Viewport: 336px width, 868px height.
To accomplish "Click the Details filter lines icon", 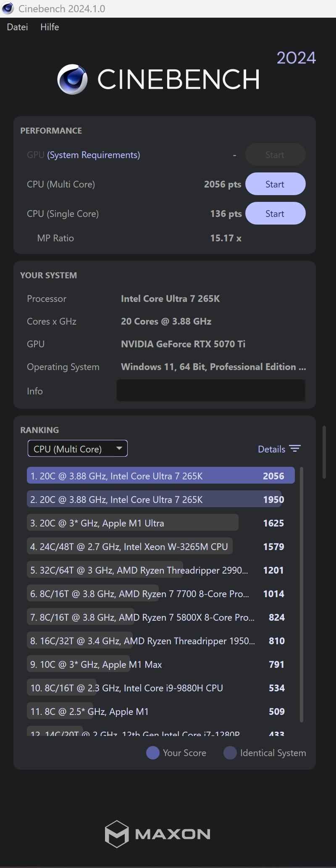I will point(295,449).
